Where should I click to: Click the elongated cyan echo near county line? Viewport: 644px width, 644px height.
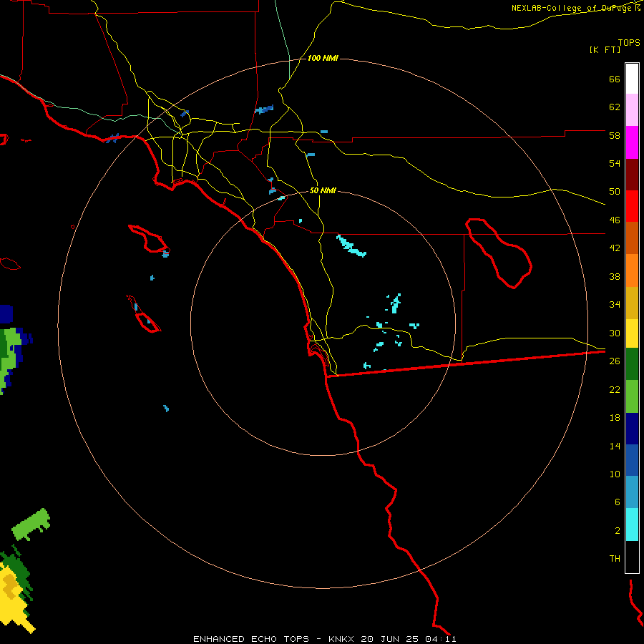pos(351,245)
